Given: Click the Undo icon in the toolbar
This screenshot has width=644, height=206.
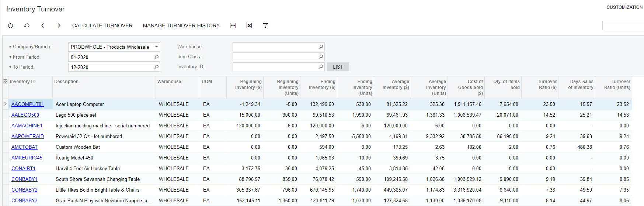Looking at the screenshot, I should (27, 25).
